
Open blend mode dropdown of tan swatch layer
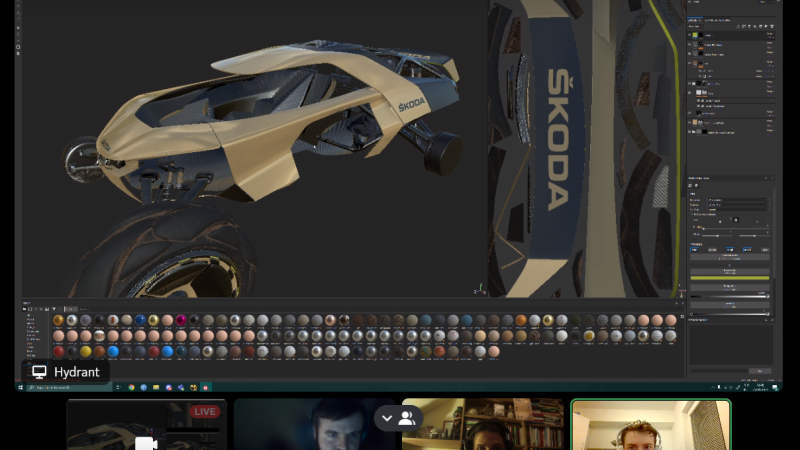click(769, 120)
